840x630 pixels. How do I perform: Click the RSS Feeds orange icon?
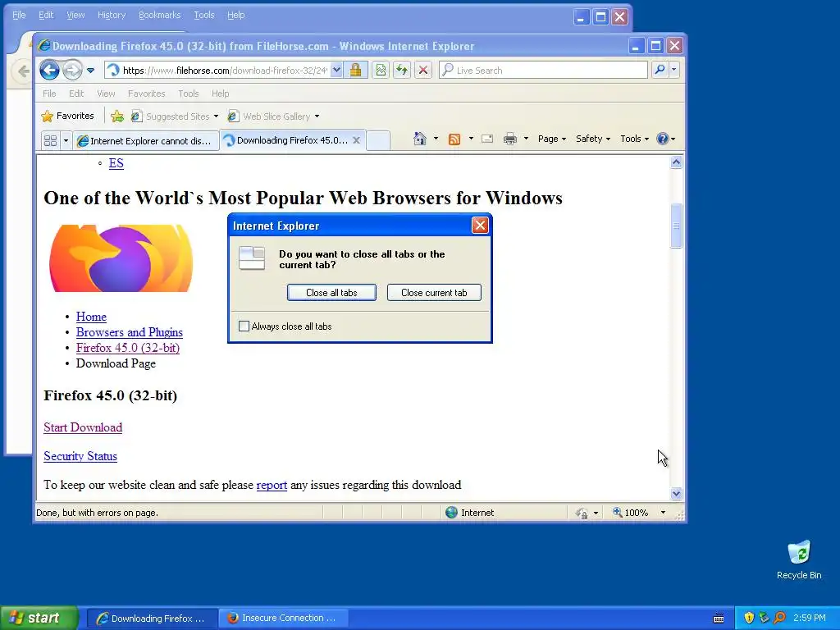click(454, 139)
